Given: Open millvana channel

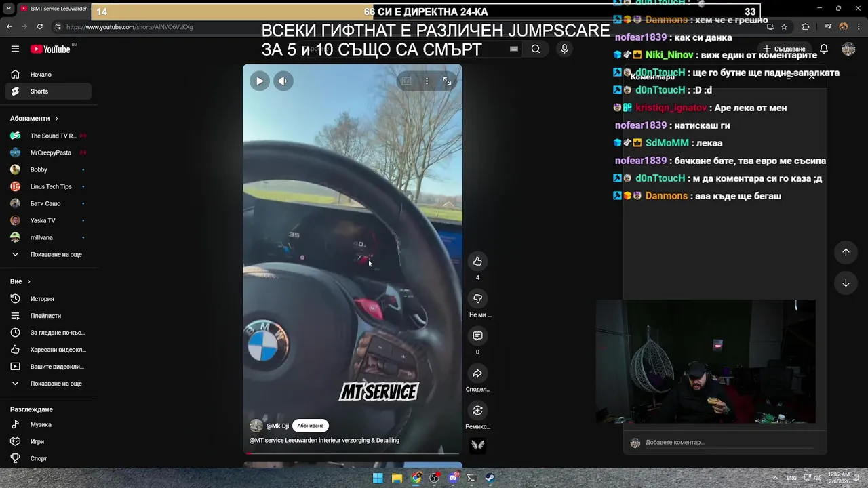Looking at the screenshot, I should (49, 237).
